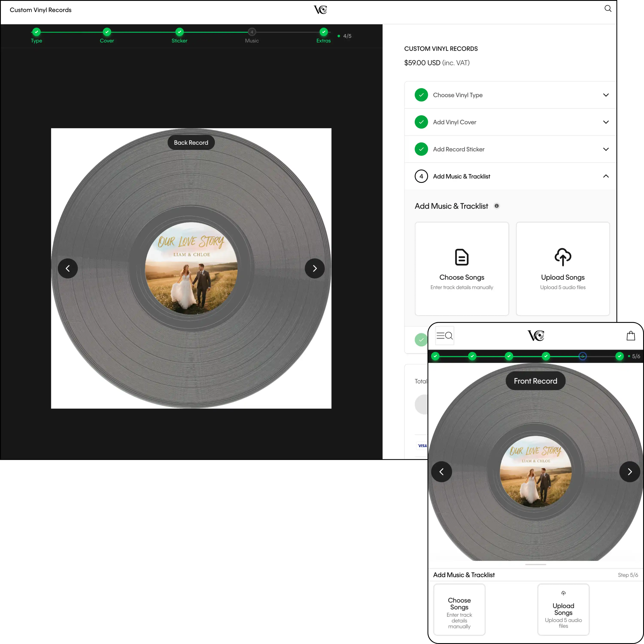The width and height of the screenshot is (644, 644).
Task: Click the next arrow beside the Back Record
Action: [x=315, y=268]
